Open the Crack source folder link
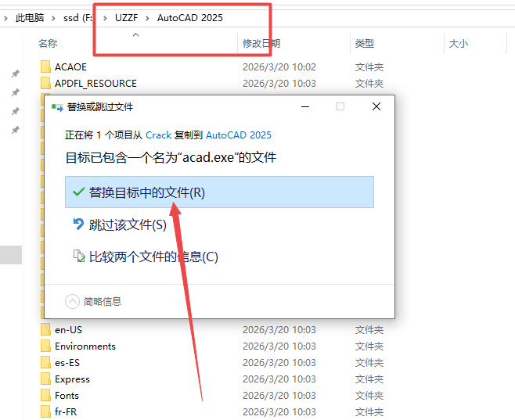 (x=158, y=135)
